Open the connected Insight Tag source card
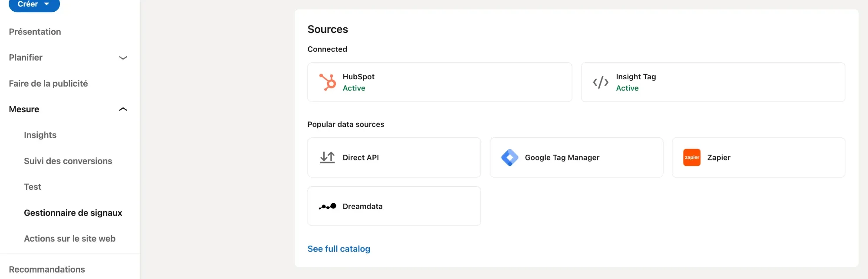868x279 pixels. pyautogui.click(x=713, y=82)
